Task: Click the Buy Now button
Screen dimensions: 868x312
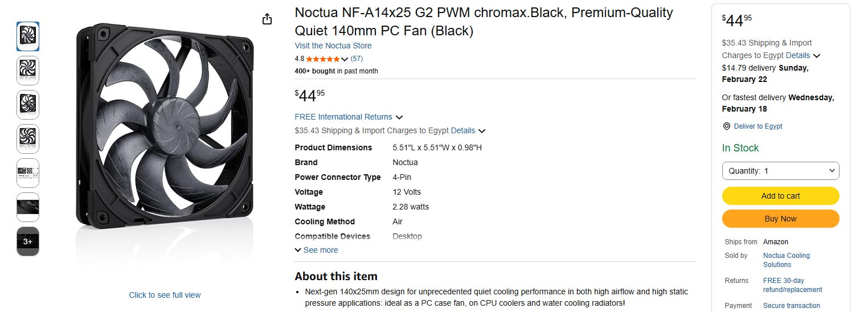Action: [780, 219]
